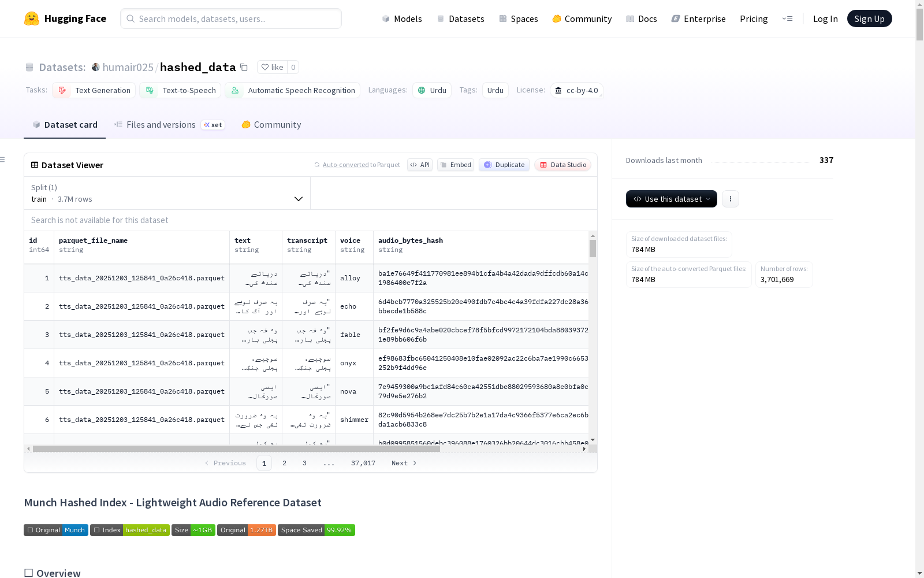The image size is (924, 578).
Task: Click the Text-to-Speech task icon
Action: click(150, 90)
